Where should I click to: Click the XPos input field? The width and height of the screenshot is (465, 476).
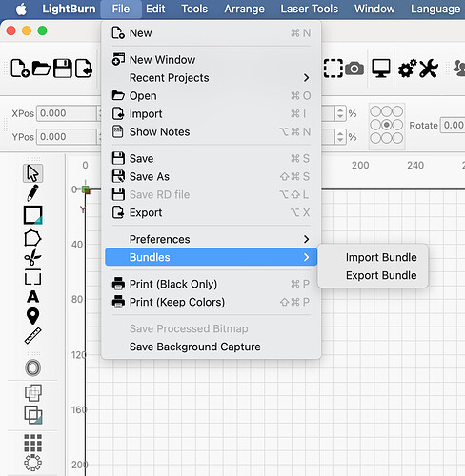click(x=67, y=113)
